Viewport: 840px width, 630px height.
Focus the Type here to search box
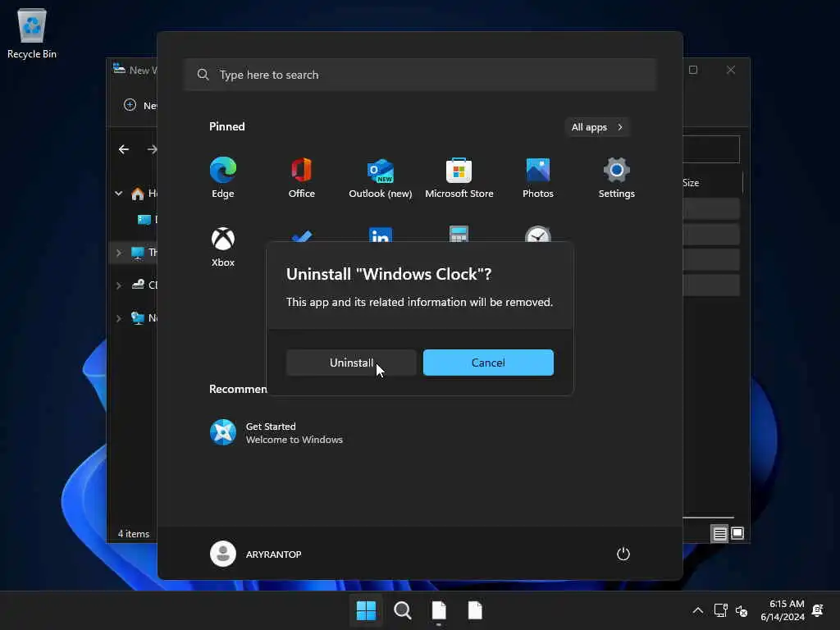(421, 75)
